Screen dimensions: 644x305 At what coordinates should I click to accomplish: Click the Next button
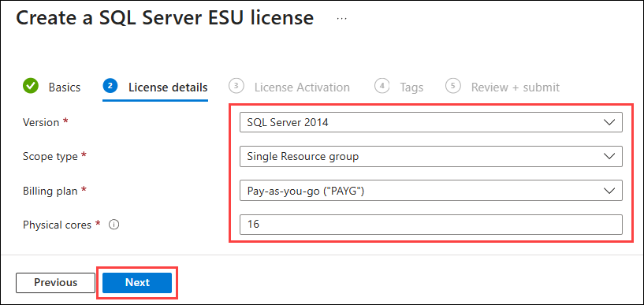tap(137, 282)
